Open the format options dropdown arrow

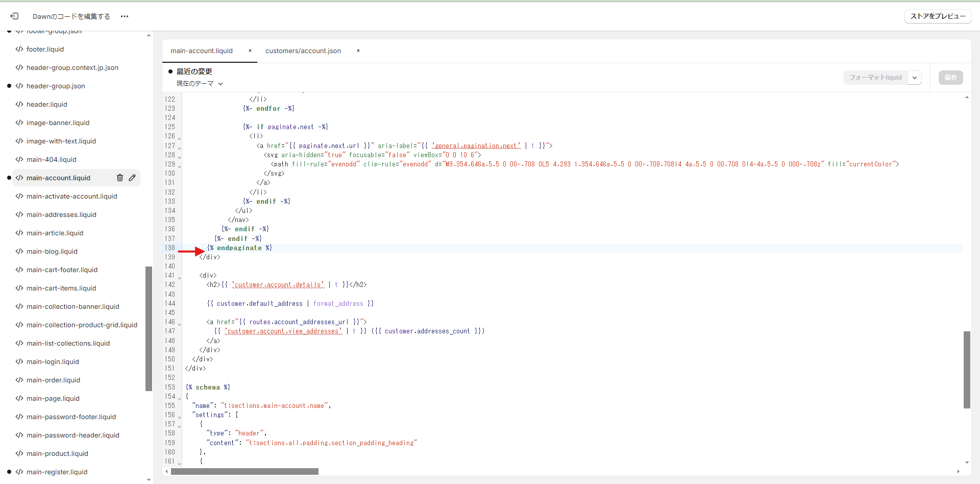click(915, 78)
